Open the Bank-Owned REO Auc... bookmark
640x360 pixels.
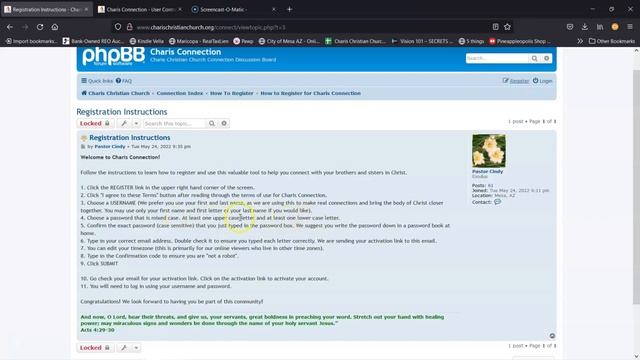(93, 41)
